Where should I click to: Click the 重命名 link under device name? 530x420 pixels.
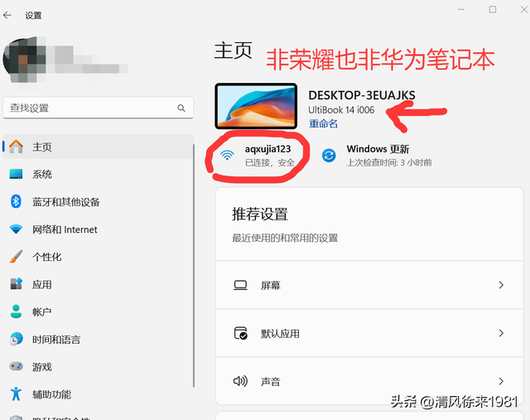tap(323, 123)
